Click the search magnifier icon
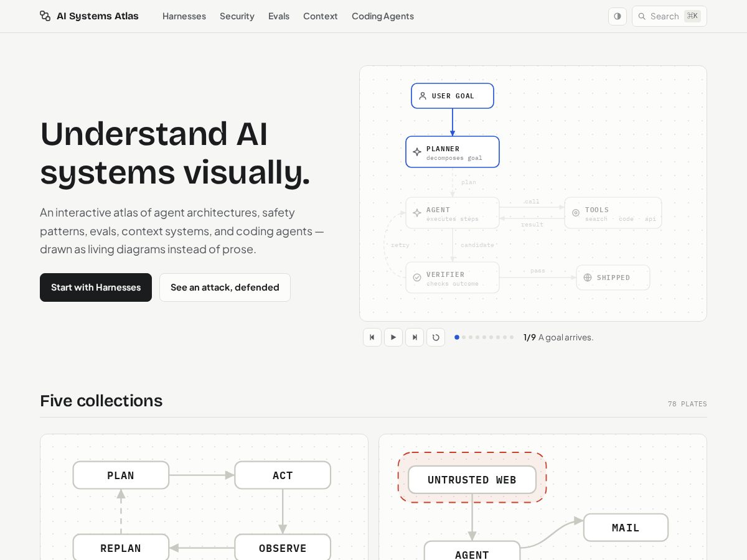747x560 pixels. [x=642, y=16]
